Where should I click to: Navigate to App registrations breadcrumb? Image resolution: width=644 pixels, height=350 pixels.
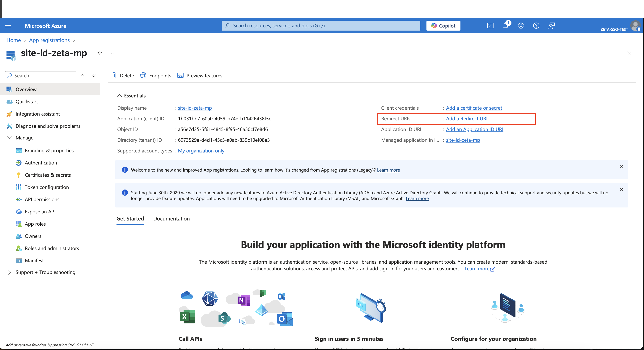pos(49,40)
